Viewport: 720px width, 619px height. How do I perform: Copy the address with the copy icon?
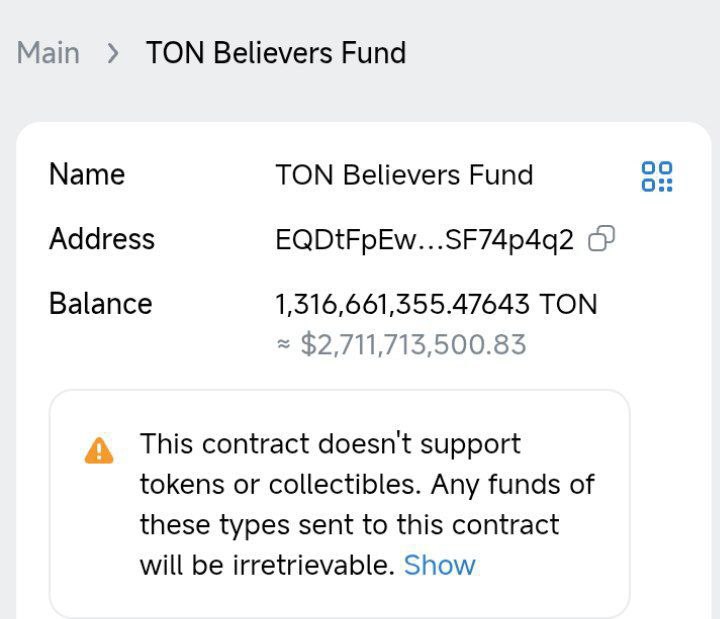(601, 239)
